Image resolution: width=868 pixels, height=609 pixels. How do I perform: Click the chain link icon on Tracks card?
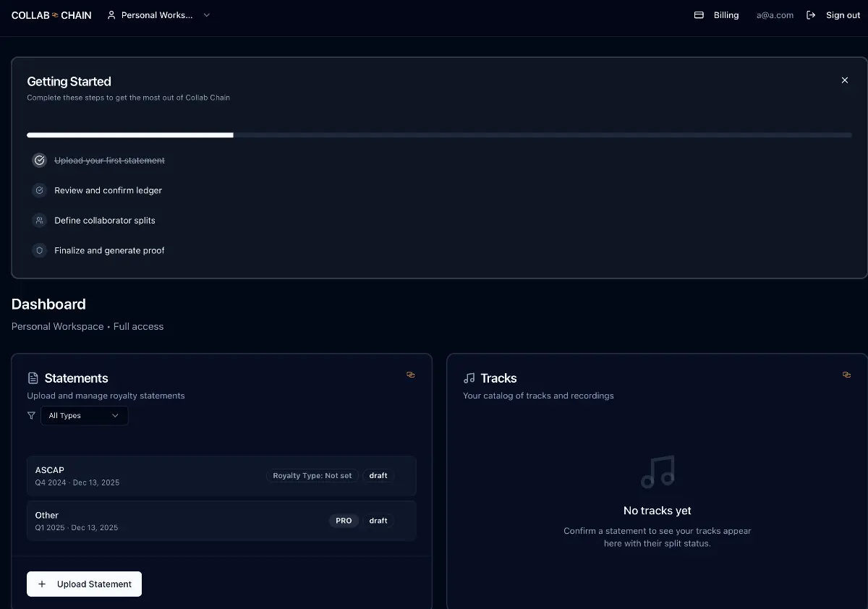[x=846, y=375]
